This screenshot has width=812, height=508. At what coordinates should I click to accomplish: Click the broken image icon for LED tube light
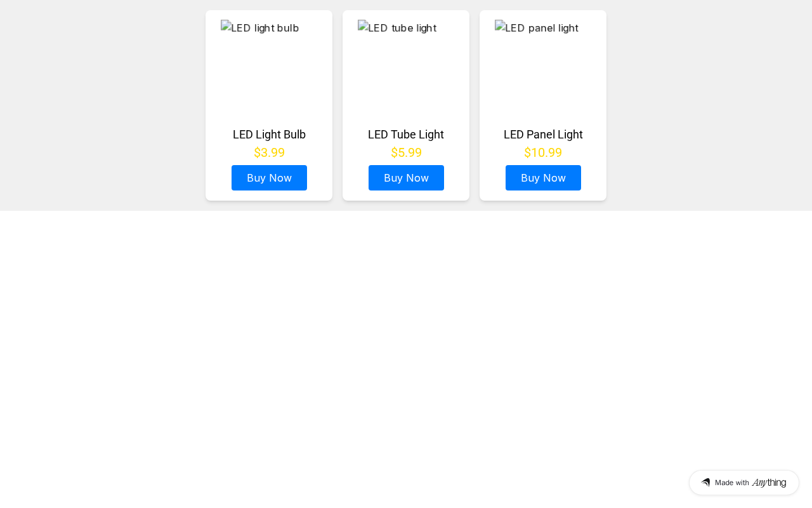363,26
